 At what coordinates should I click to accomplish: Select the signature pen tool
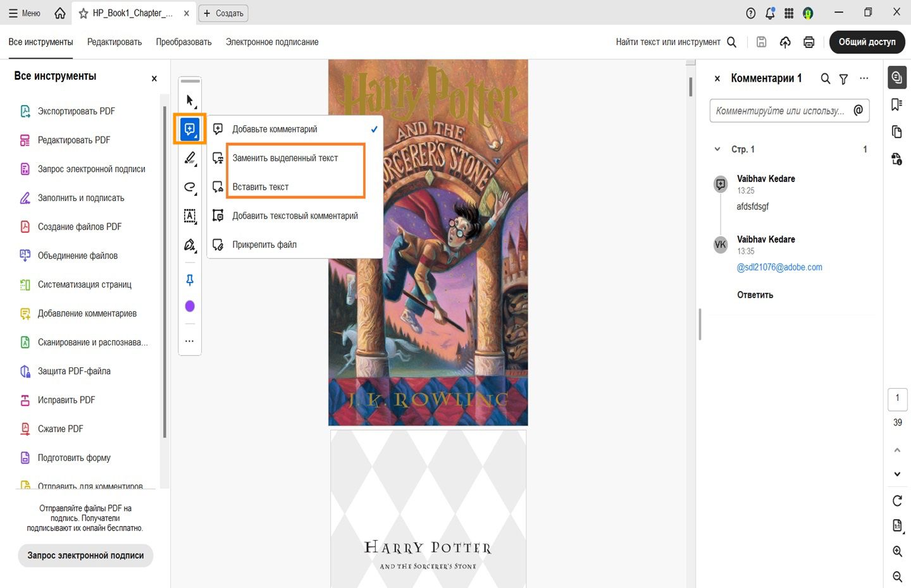click(190, 245)
